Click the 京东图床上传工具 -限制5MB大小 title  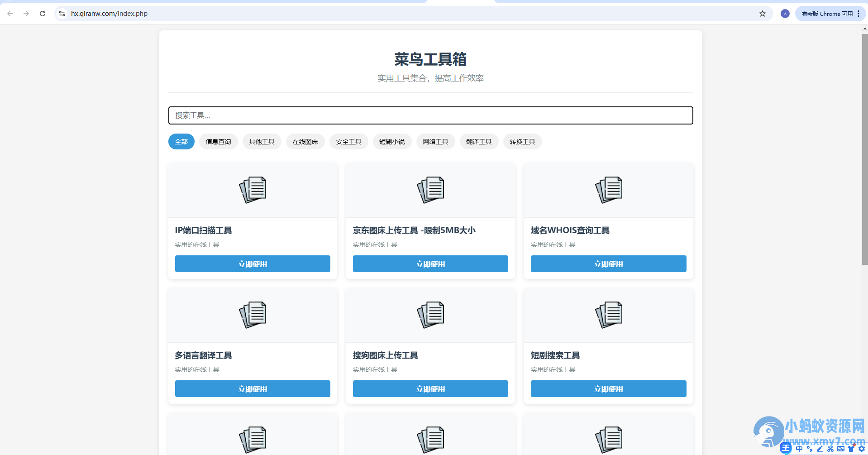414,230
